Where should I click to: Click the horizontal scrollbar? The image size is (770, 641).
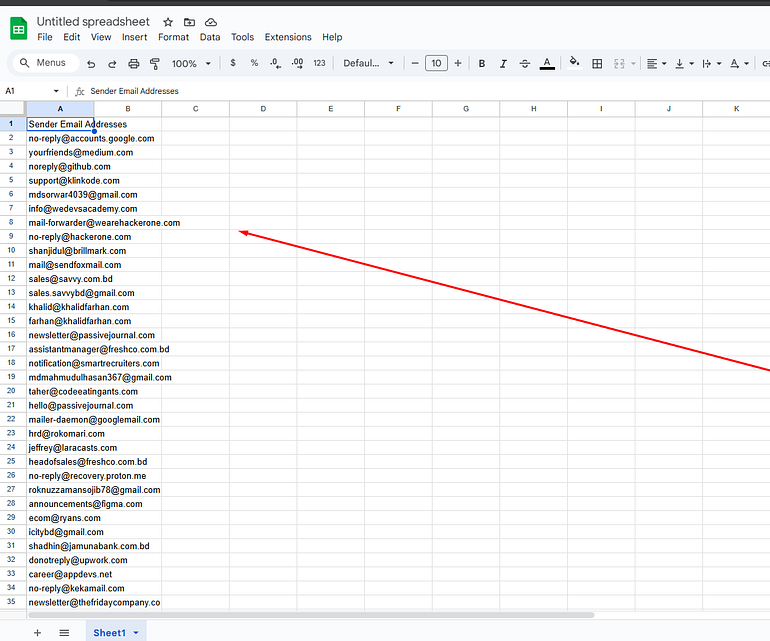pos(311,615)
